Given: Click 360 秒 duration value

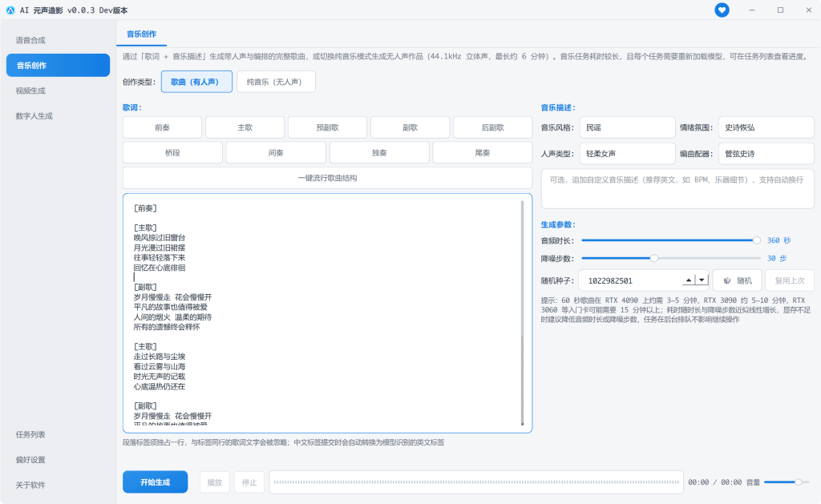Looking at the screenshot, I should click(779, 240).
